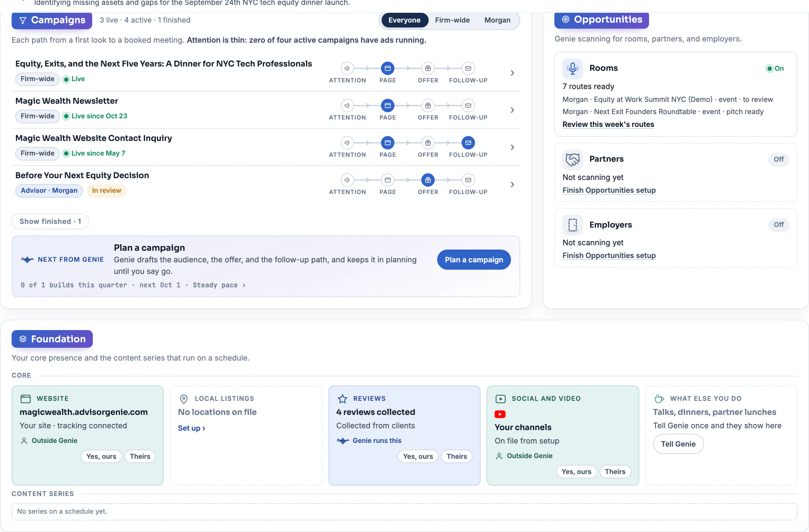Click the Offer icon for the Equity, Exits dinner campaign
The image size is (809, 532).
click(428, 68)
